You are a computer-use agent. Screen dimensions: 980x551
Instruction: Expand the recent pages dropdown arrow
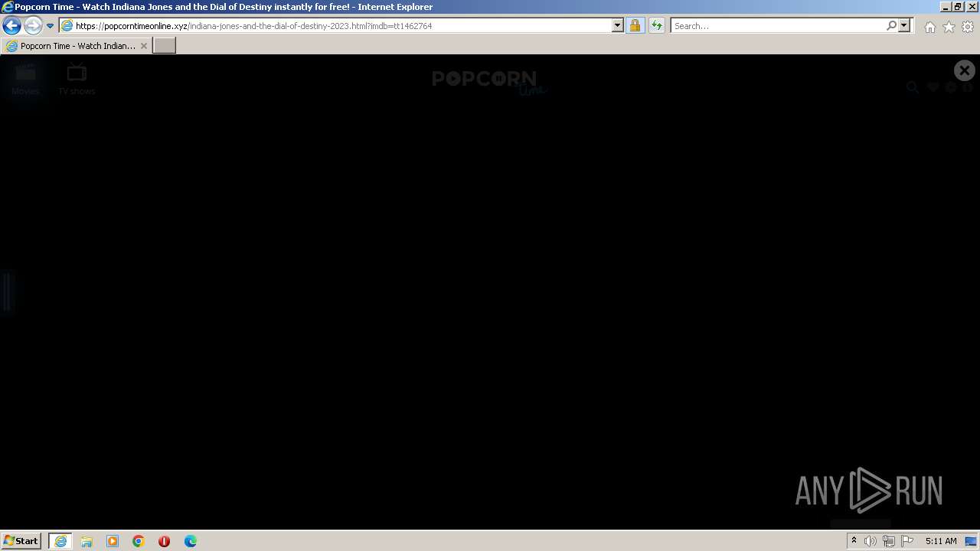pos(50,25)
